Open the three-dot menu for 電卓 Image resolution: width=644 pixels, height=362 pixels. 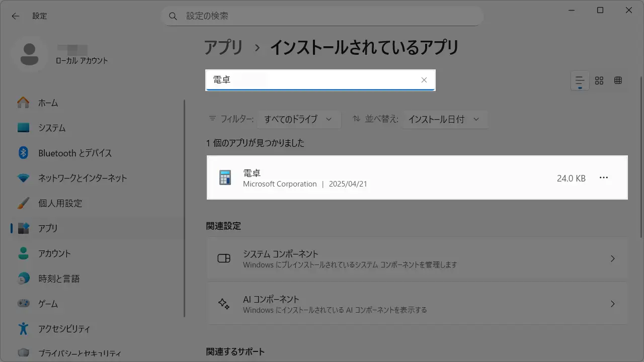click(x=604, y=178)
